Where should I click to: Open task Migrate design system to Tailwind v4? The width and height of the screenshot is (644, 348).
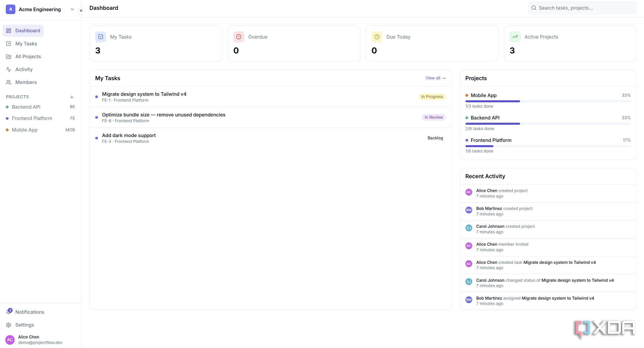click(x=270, y=97)
